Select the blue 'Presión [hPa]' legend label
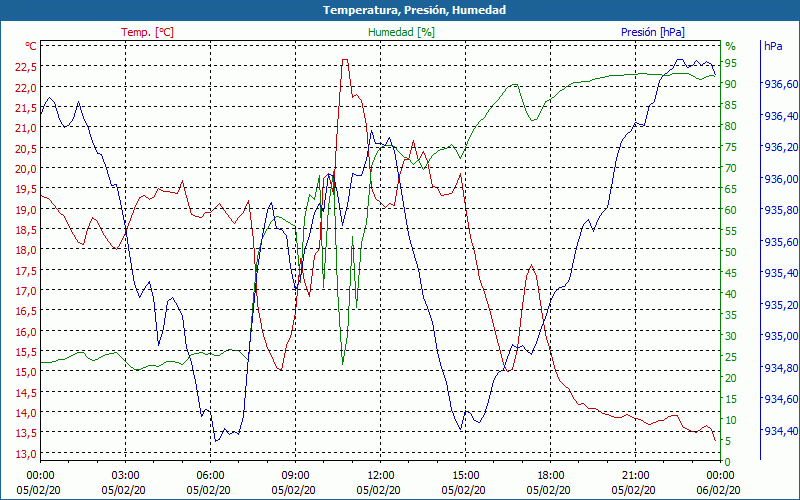The width and height of the screenshot is (800, 500). coord(653,32)
